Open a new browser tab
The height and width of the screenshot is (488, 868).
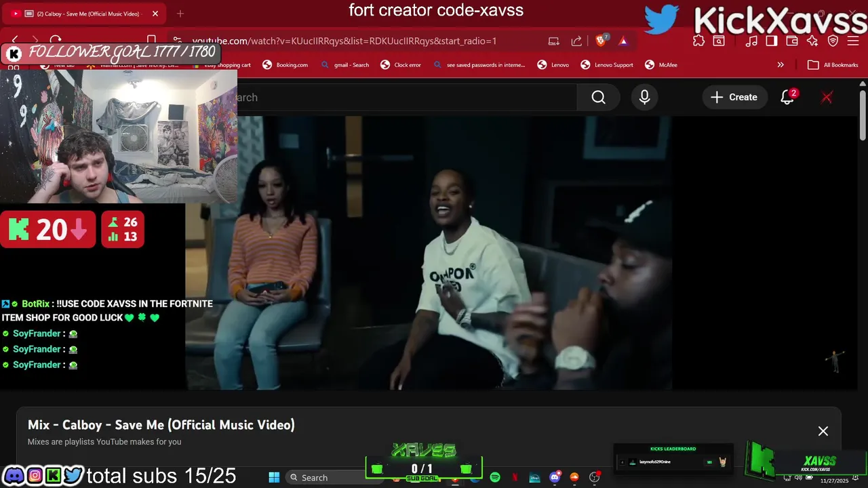180,14
